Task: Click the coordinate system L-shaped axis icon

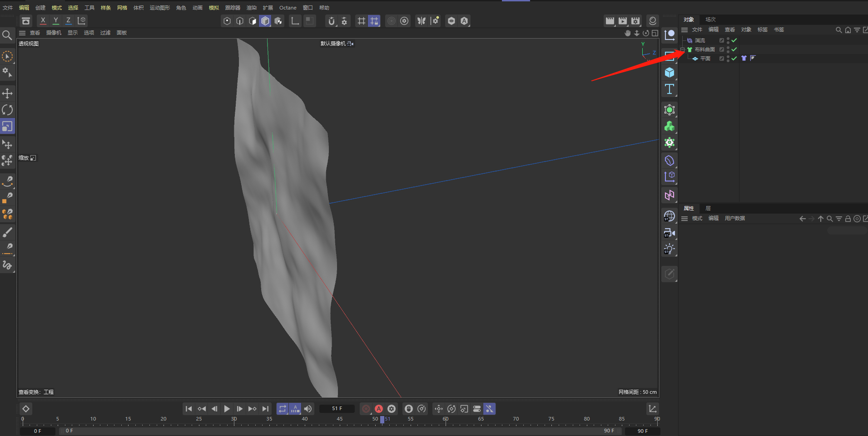Action: click(295, 21)
